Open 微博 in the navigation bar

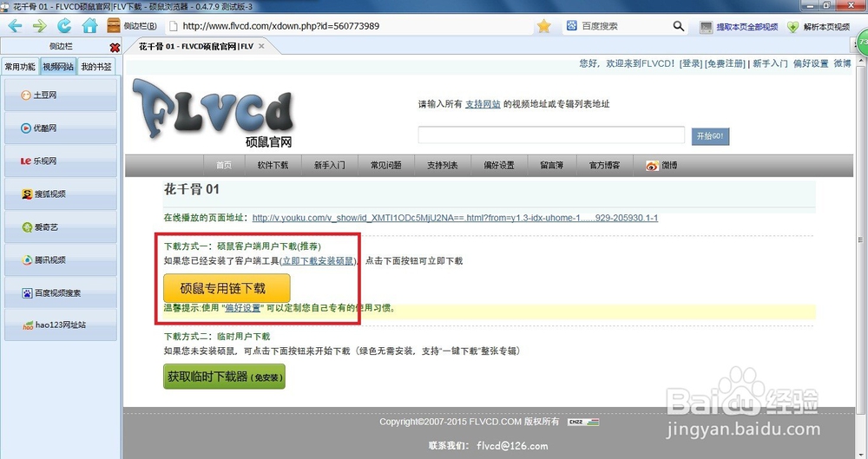point(661,165)
